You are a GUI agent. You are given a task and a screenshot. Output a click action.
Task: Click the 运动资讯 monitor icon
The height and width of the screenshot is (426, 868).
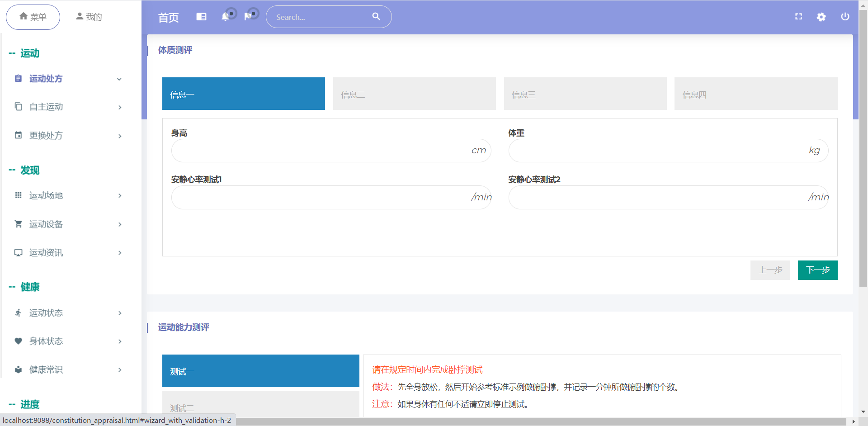click(18, 252)
